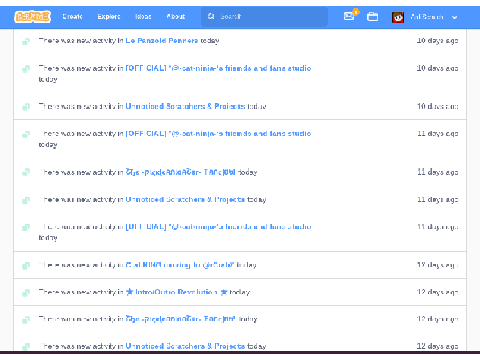Click studio activity icon beside Intro/Outro Revolution
Image resolution: width=480 pixels, height=360 pixels.
click(26, 293)
